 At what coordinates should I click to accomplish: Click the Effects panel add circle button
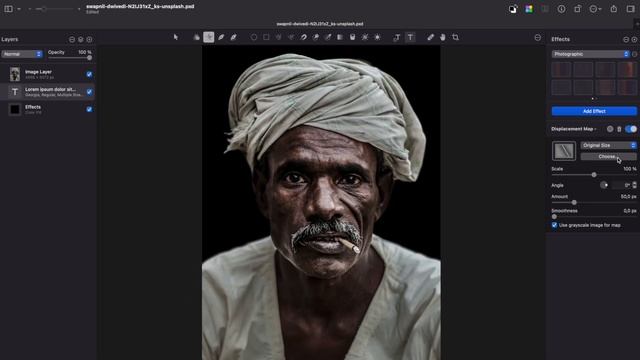click(x=634, y=40)
